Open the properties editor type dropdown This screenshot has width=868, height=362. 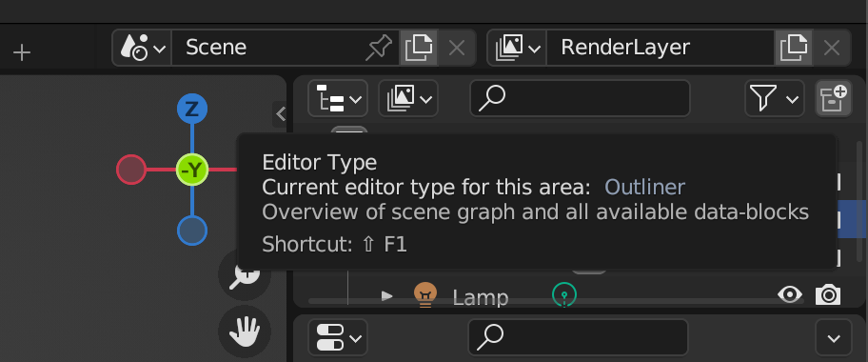(x=338, y=337)
